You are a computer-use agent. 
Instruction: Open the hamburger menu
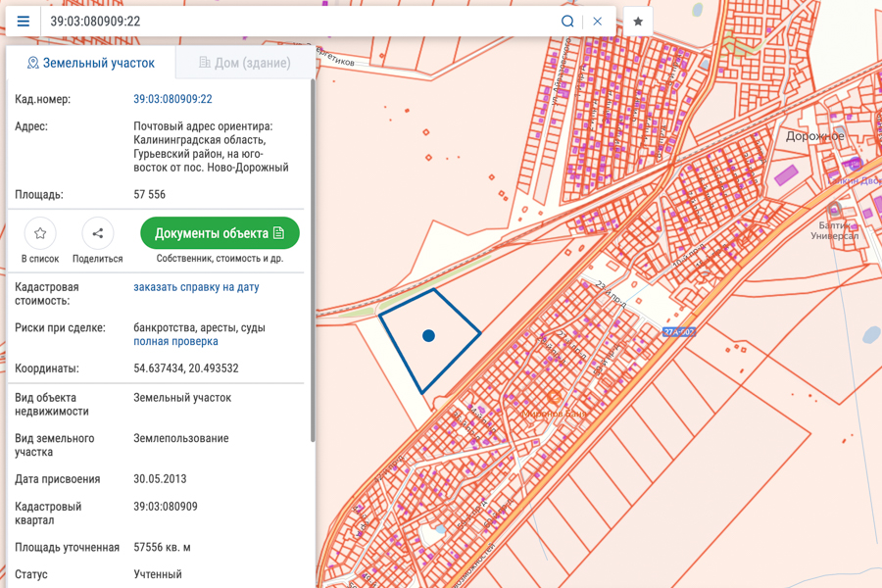coord(24,22)
